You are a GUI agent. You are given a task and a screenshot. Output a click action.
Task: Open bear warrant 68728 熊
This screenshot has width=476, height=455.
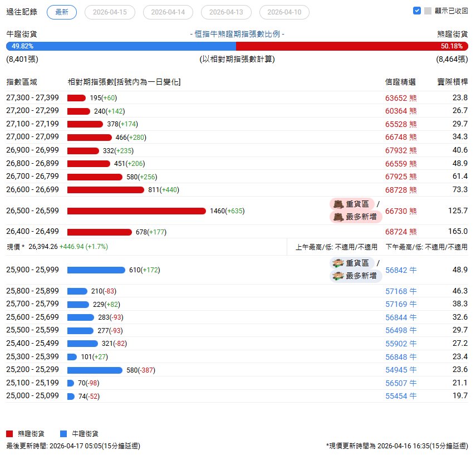click(401, 190)
